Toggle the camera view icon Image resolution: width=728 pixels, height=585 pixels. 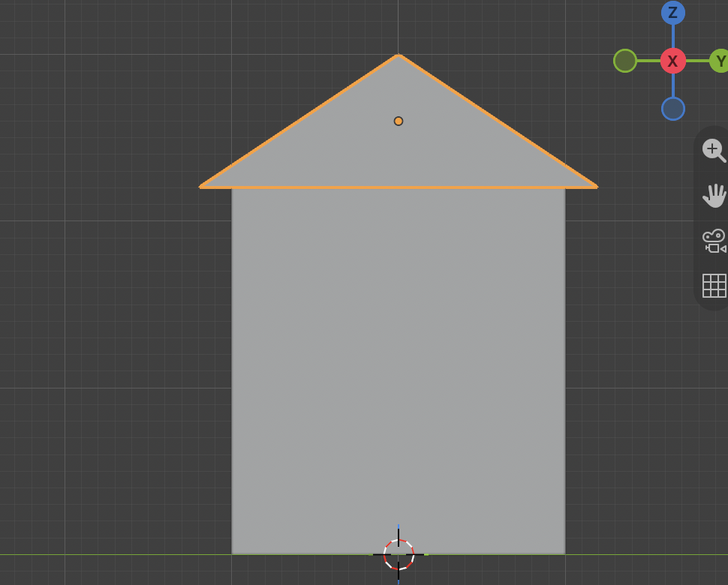(714, 241)
